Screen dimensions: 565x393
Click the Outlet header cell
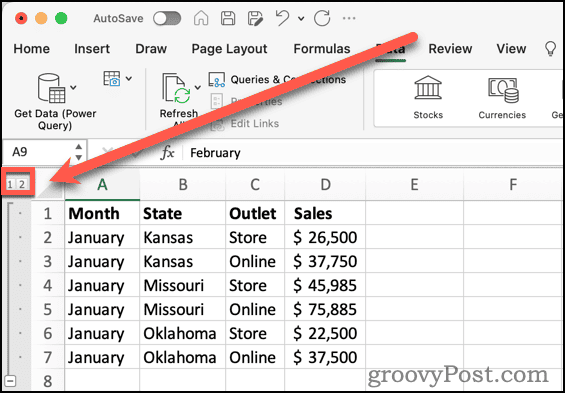tap(255, 214)
